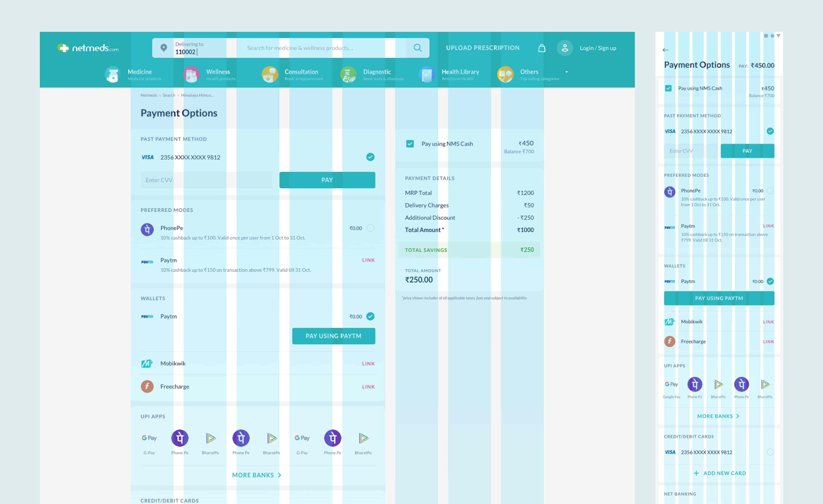Viewport: 823px width, 504px height.
Task: Click the mobile PAY button next to Enter CVV
Action: pyautogui.click(x=747, y=151)
